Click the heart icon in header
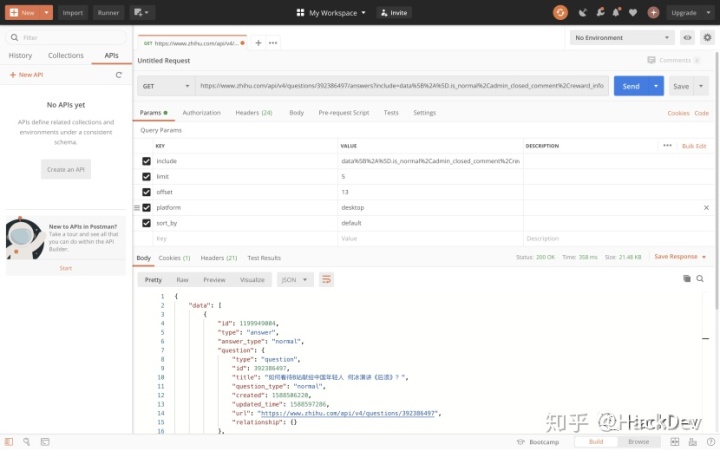 click(633, 12)
